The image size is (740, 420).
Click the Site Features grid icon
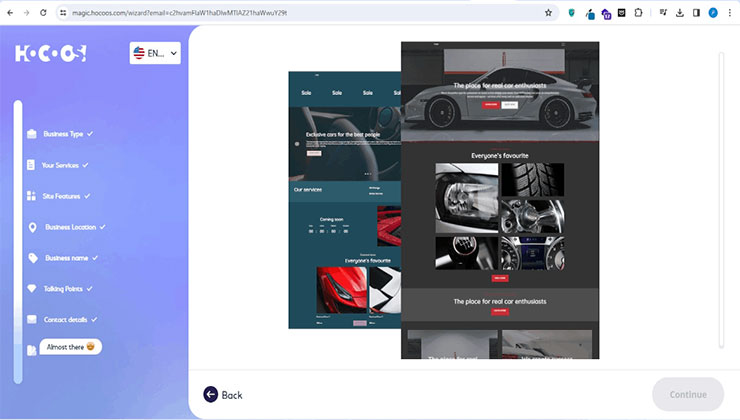(x=31, y=196)
